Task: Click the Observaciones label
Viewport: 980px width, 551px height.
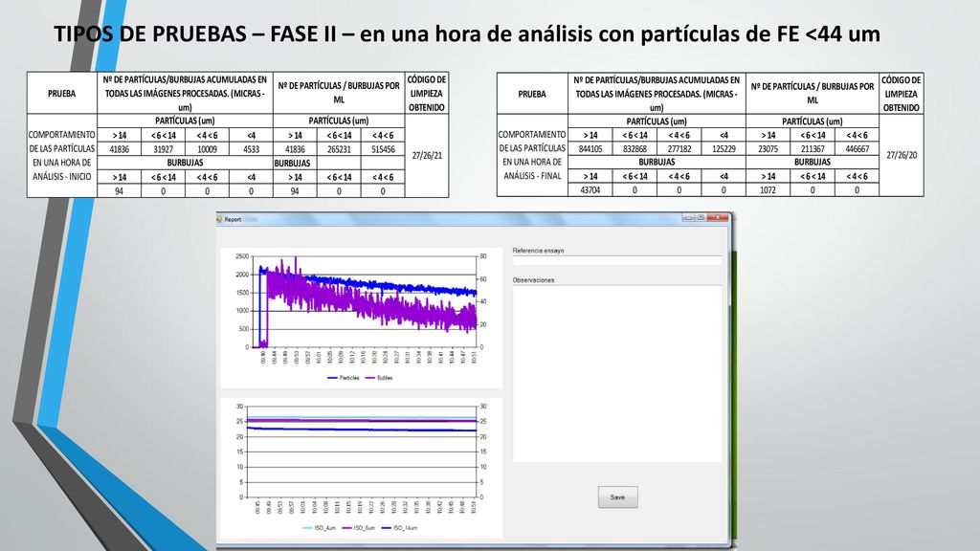Action: [x=533, y=280]
